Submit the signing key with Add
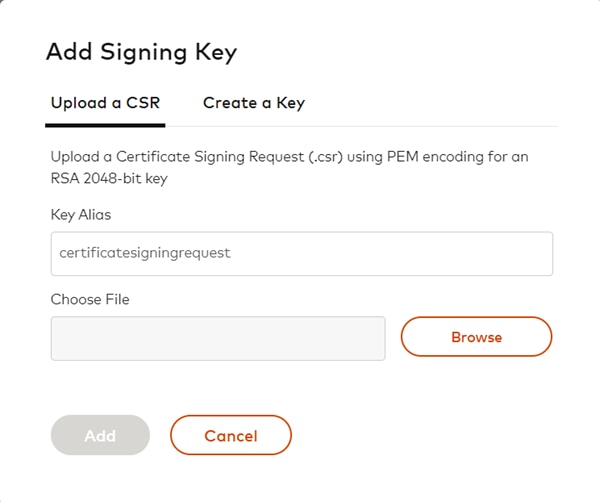Screen dimensions: 600x502 100,435
